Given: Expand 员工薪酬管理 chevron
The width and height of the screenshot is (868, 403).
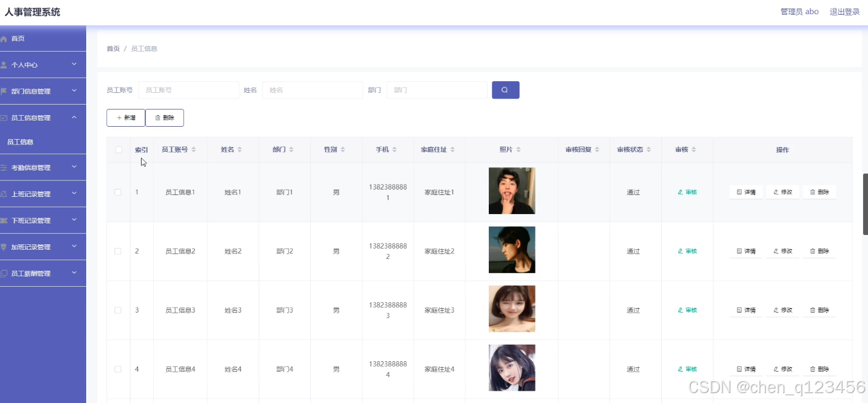Looking at the screenshot, I should point(74,273).
